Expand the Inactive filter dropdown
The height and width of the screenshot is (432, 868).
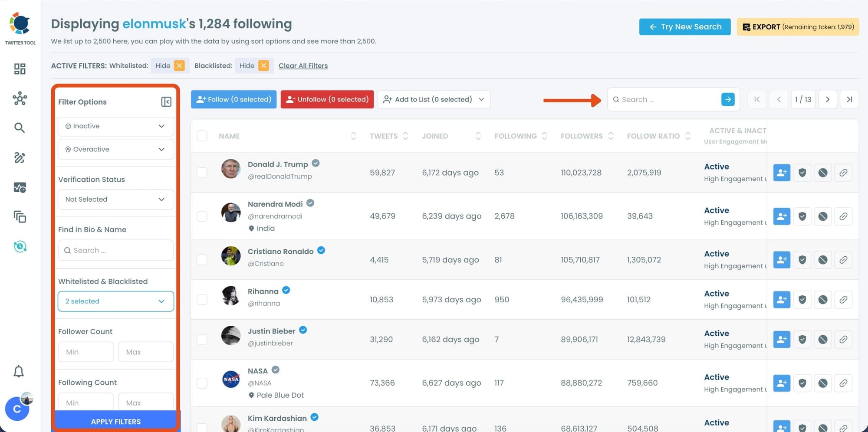point(115,126)
